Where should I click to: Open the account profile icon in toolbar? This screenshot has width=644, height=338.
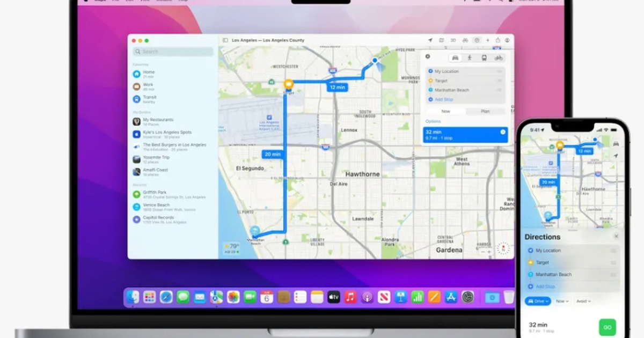pyautogui.click(x=507, y=40)
